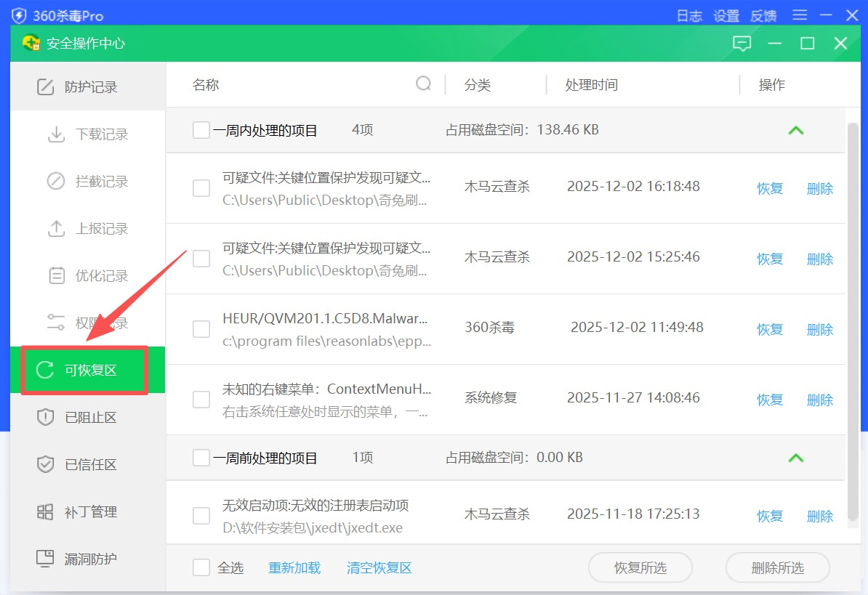
Task: Click the 上报记录 upload icon
Action: coord(56,229)
